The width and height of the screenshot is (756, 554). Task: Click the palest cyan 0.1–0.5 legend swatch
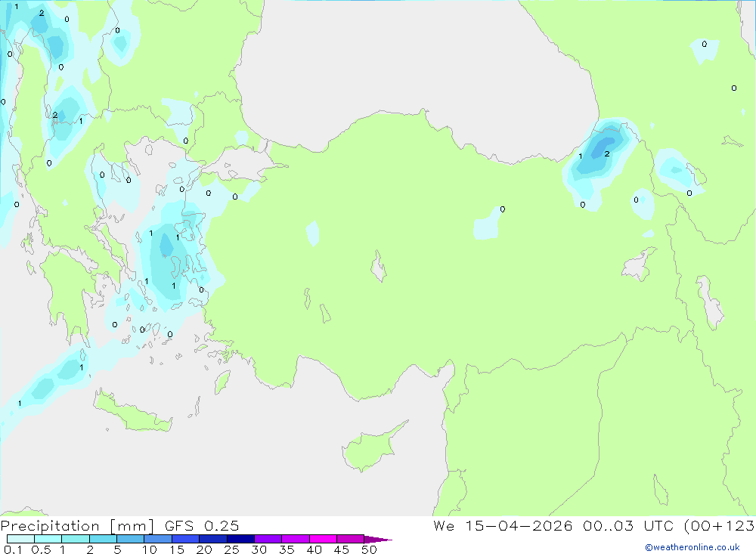click(20, 539)
